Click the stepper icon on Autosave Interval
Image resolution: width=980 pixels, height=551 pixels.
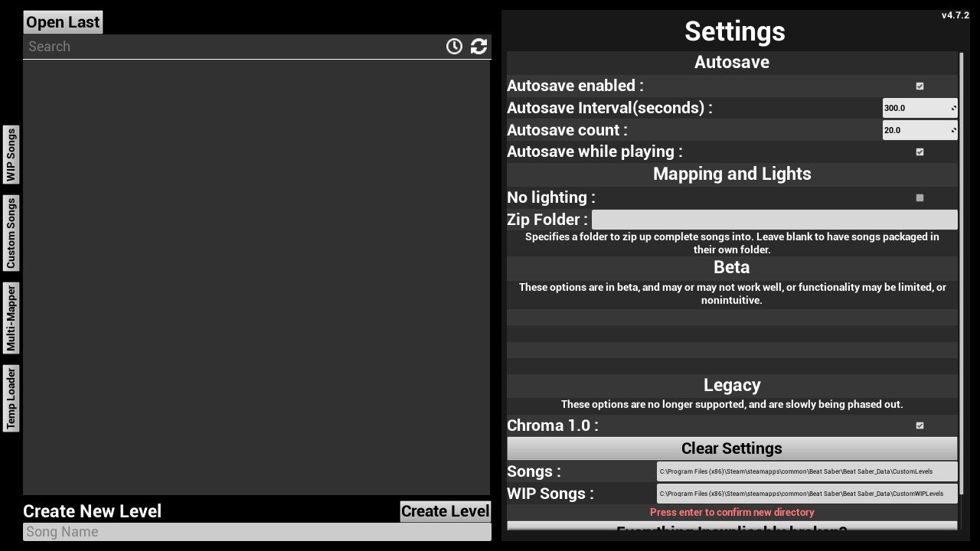953,108
